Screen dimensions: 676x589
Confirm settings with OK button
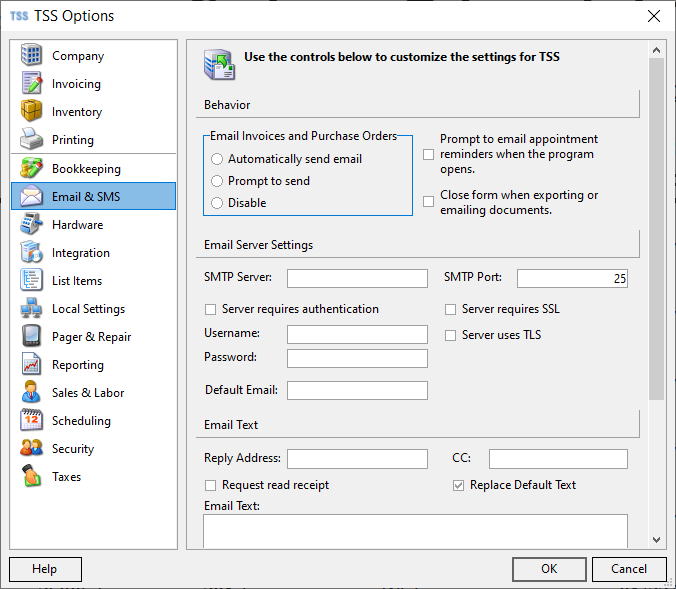(x=549, y=569)
